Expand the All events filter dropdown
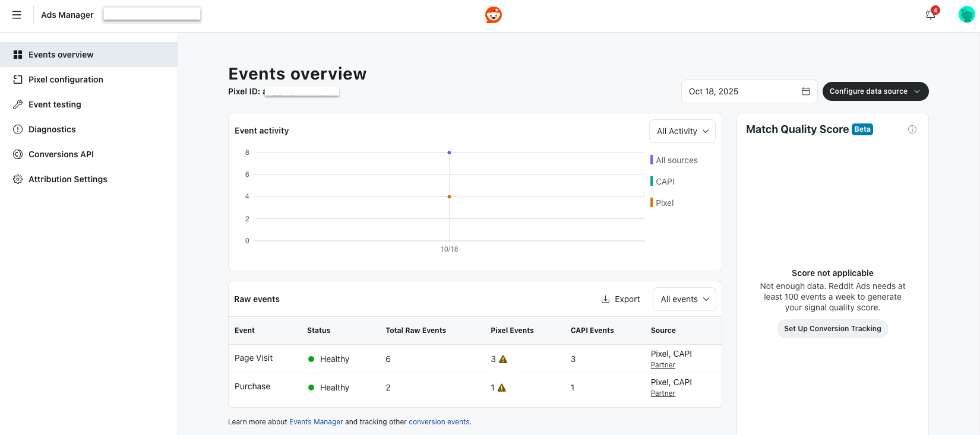Screen dimensions: 980x435 (x=684, y=299)
